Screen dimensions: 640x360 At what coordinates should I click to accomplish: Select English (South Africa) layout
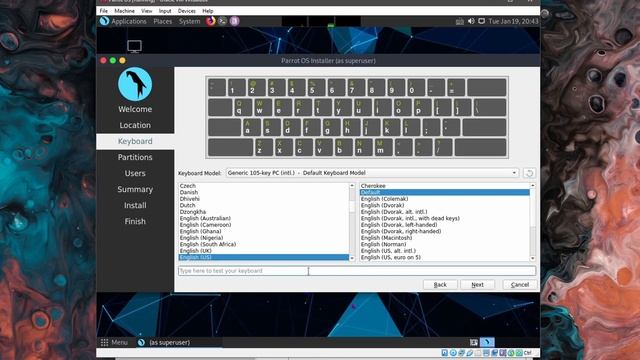(x=264, y=244)
